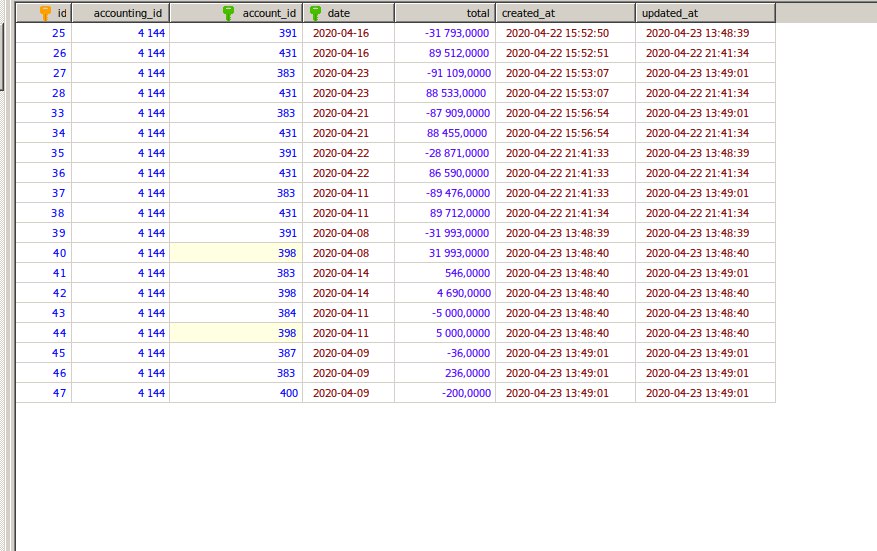Viewport: 877px width, 551px height.
Task: Sort by the accounting_id column header
Action: [120, 13]
